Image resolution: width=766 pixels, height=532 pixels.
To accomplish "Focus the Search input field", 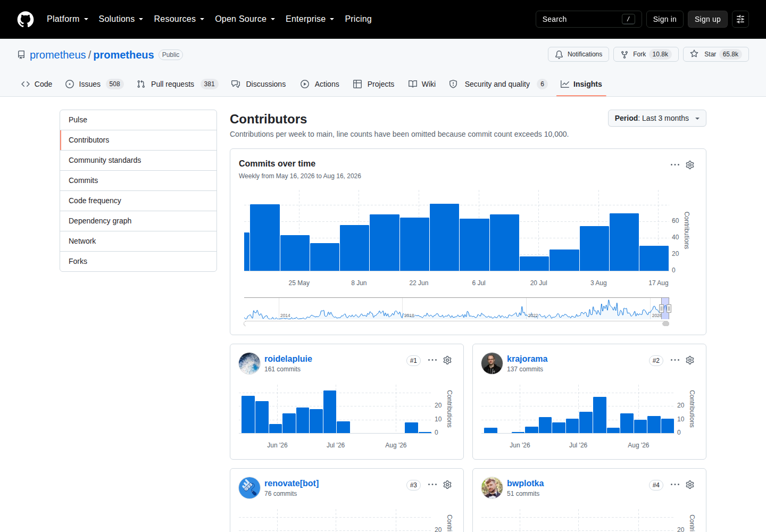I will coord(588,19).
